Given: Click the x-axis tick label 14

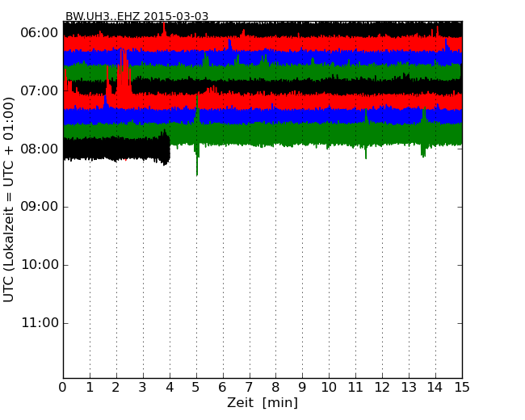Looking at the screenshot, I should 435,388.
